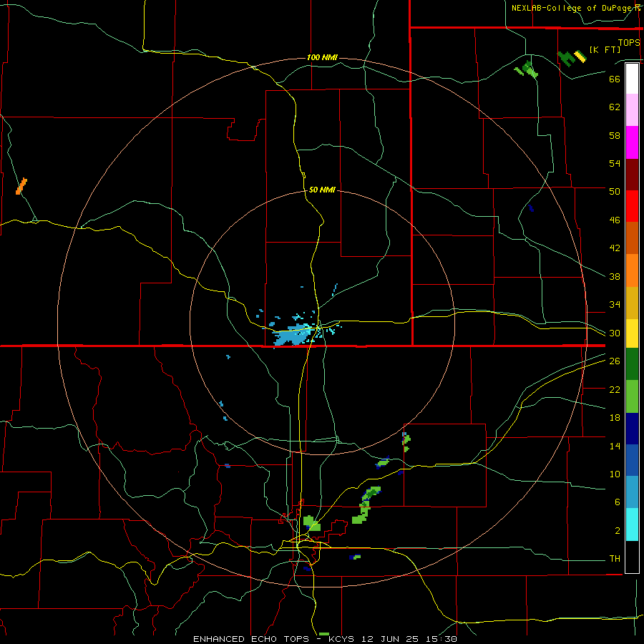Viewport: 644px width, 644px height.
Task: Click the 38 label on the tops scale
Action: pyautogui.click(x=615, y=276)
